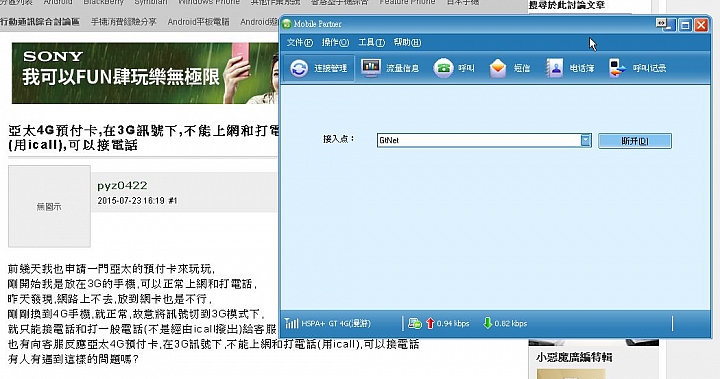The width and height of the screenshot is (720, 379).
Task: Click the 小惡魔廣編特輯 sidebar heading
Action: 574,357
